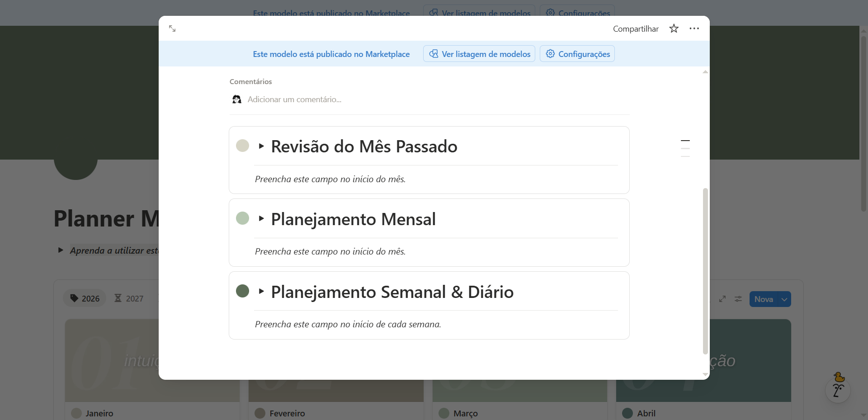The image size is (868, 420).
Task: Click the Janeiro card cover image
Action: click(x=112, y=360)
